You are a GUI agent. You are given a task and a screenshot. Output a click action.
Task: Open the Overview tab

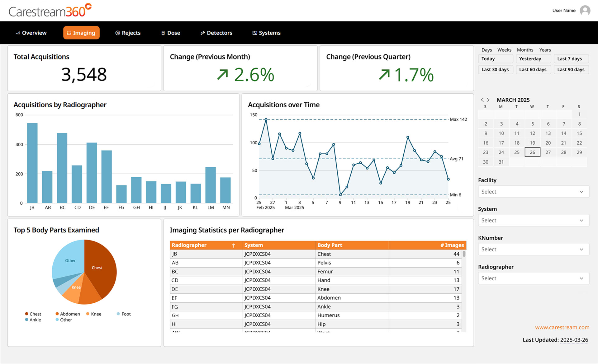[31, 33]
